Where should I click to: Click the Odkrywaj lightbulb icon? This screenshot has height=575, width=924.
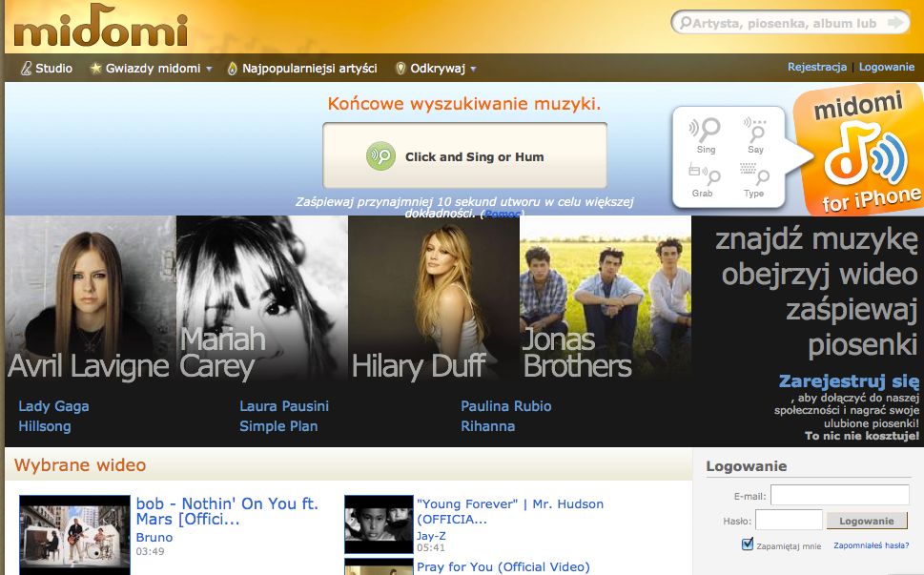400,69
